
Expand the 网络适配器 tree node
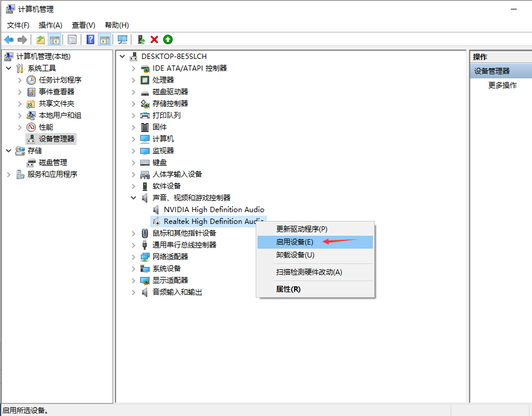pyautogui.click(x=133, y=256)
